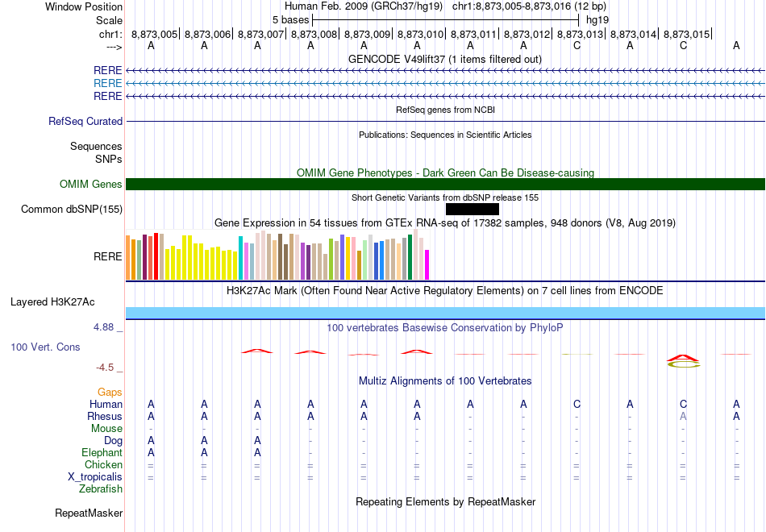766x532 pixels.
Task: Open Publications: Sequences in Scientific Articles title
Action: tap(445, 135)
